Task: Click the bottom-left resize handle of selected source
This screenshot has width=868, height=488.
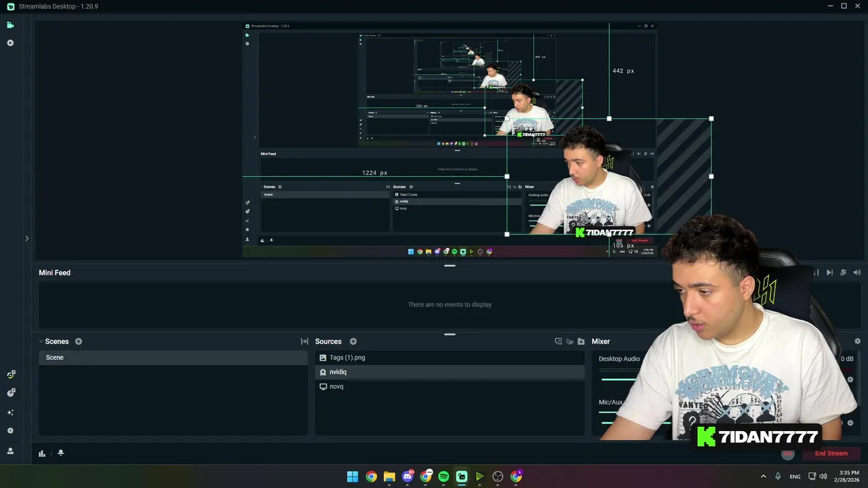Action: [507, 235]
